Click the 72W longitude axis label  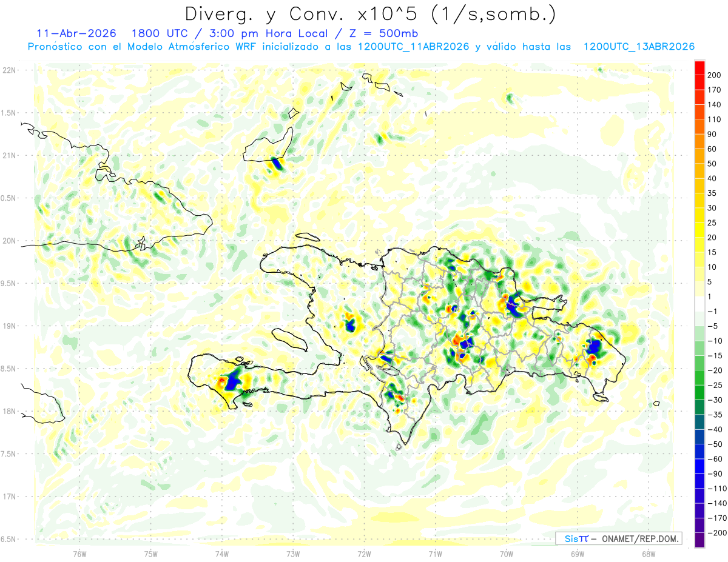(x=364, y=554)
